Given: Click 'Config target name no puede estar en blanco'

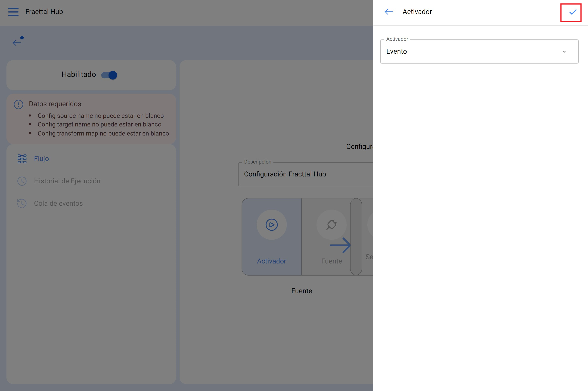Looking at the screenshot, I should tap(99, 124).
